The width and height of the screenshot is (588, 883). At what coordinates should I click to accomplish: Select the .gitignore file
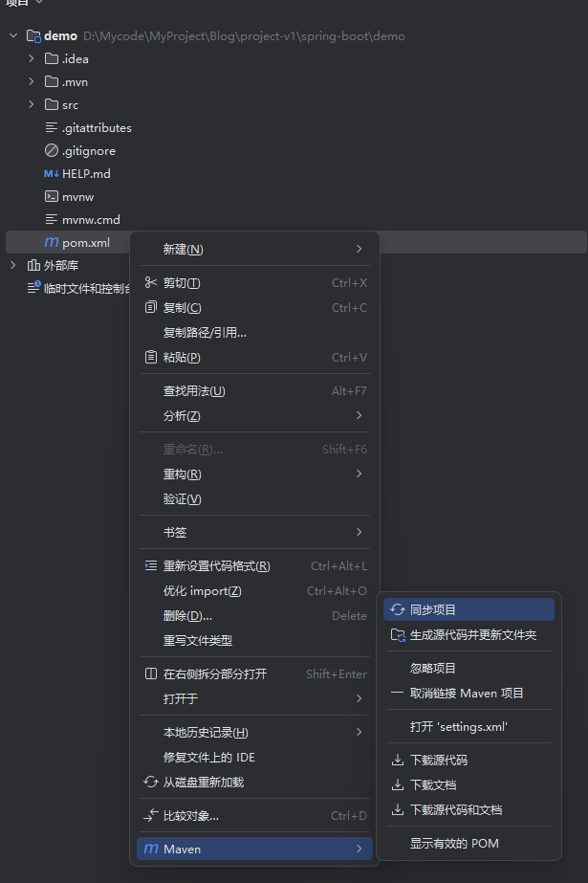pyautogui.click(x=88, y=151)
